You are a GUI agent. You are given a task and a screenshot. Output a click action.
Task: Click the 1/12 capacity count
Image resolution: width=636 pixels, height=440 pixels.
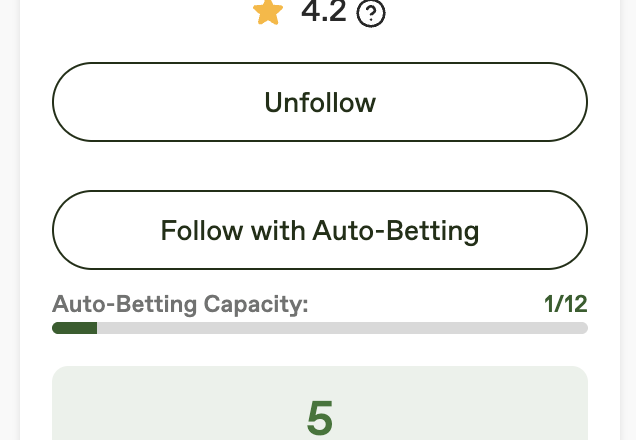tap(565, 304)
